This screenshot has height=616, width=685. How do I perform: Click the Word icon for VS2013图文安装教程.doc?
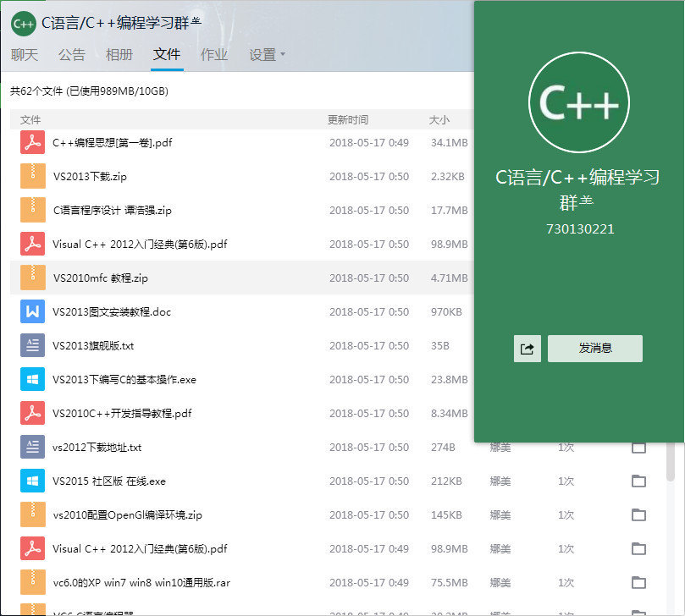click(x=33, y=311)
